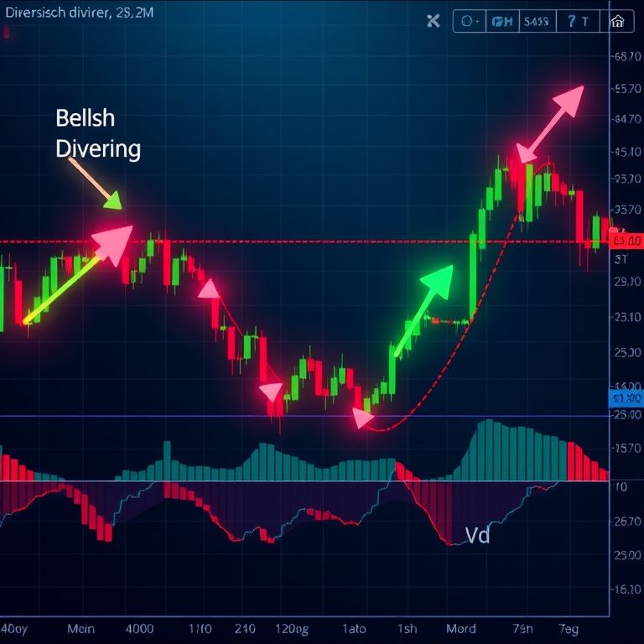Click the pink arrowhead at the chart's lowest point
Screen dimensions: 644x644
pos(362,418)
